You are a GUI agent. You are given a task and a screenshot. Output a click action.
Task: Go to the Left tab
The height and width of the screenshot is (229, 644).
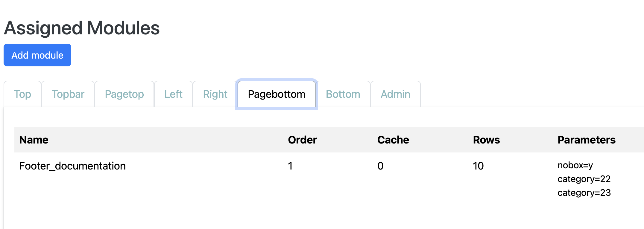173,94
